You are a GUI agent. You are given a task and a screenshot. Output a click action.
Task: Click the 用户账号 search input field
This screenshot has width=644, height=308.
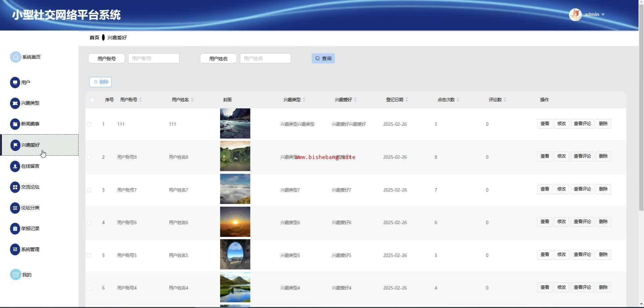[154, 58]
